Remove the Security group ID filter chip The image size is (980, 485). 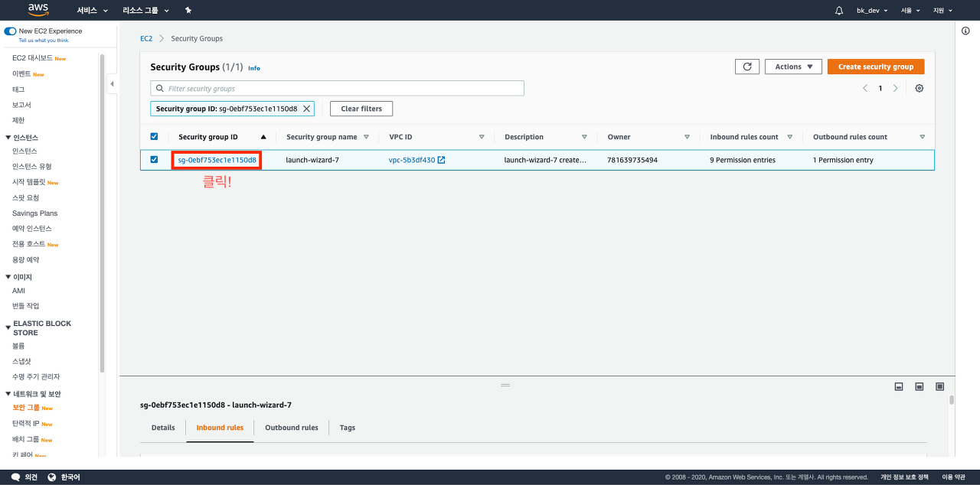tap(307, 109)
